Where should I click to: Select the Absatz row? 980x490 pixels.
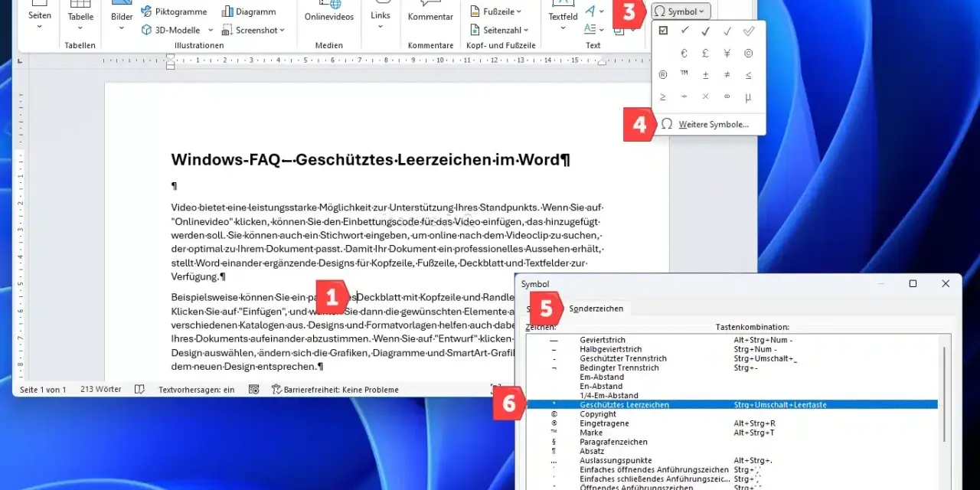(x=732, y=451)
